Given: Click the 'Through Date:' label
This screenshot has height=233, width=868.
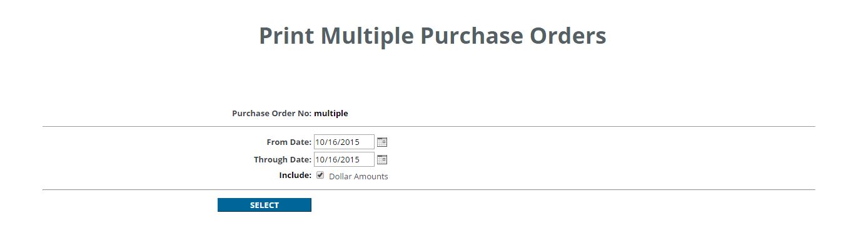Looking at the screenshot, I should click(283, 159).
